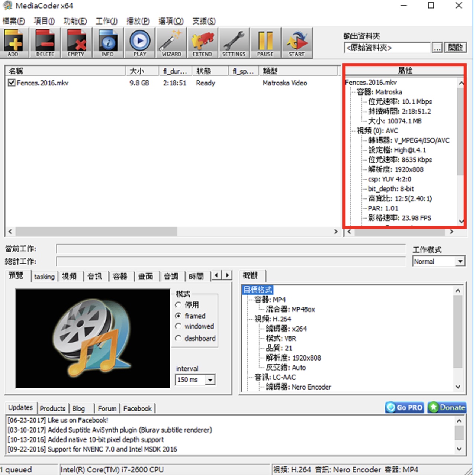Open the 播放(P) menu
476x475 pixels.
coord(138,21)
